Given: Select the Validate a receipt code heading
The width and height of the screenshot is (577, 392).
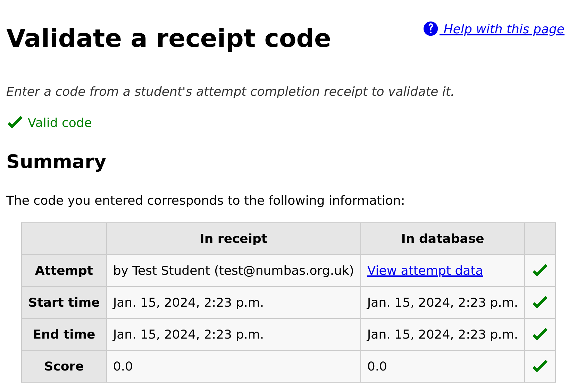Looking at the screenshot, I should (x=169, y=38).
